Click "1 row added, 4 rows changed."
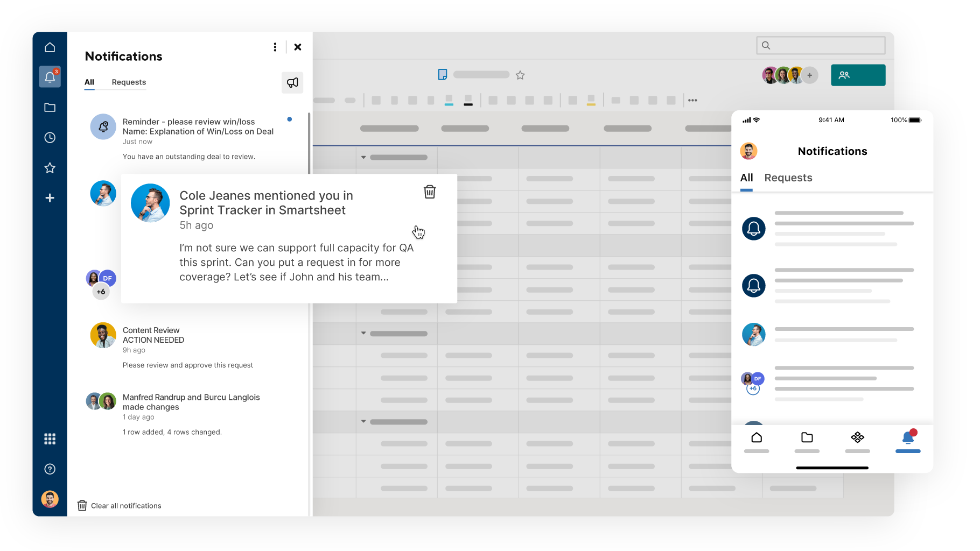This screenshot has height=551, width=980. 172,432
